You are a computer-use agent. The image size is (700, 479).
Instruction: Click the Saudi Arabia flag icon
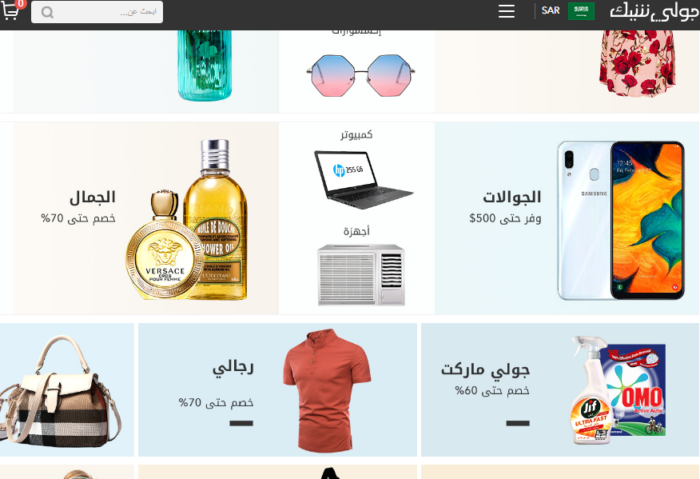(581, 11)
